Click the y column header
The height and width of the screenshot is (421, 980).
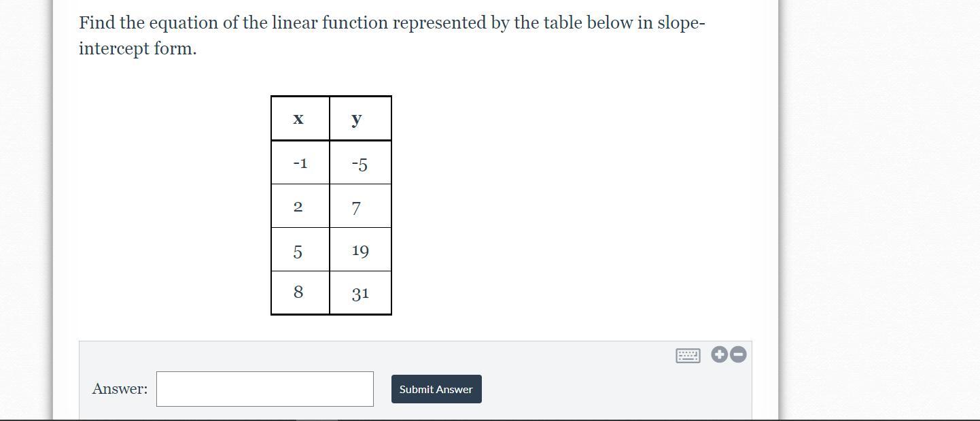tap(357, 119)
